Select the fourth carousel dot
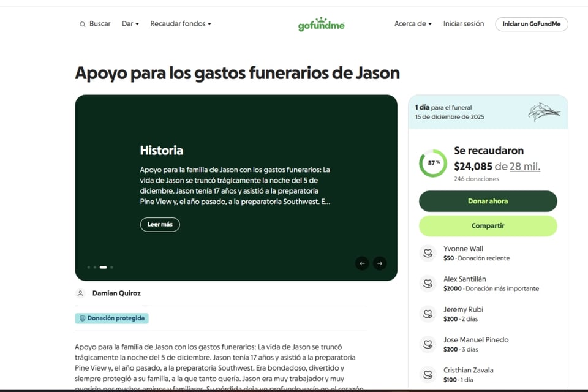The image size is (588, 392). click(x=111, y=268)
